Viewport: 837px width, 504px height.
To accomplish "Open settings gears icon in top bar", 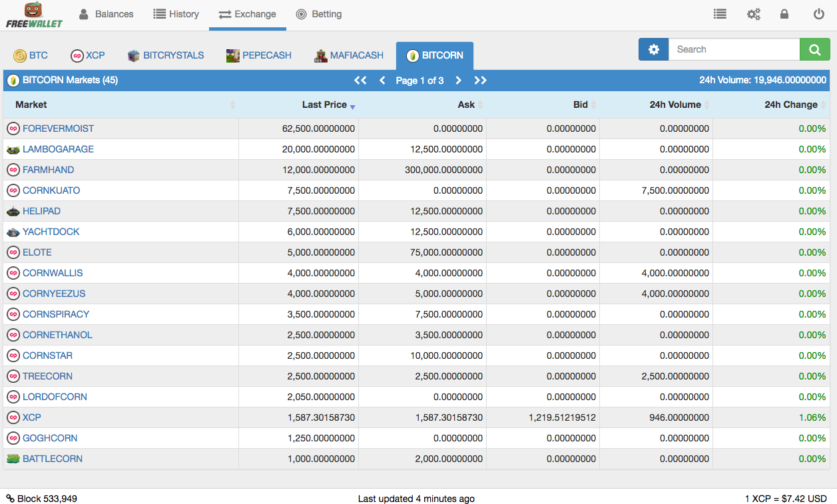I will click(754, 14).
